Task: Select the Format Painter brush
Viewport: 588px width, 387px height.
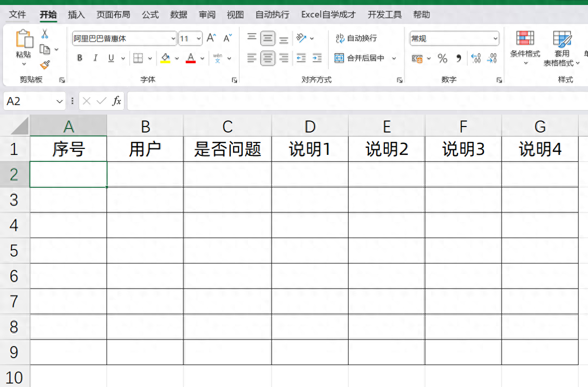Action: (45, 65)
